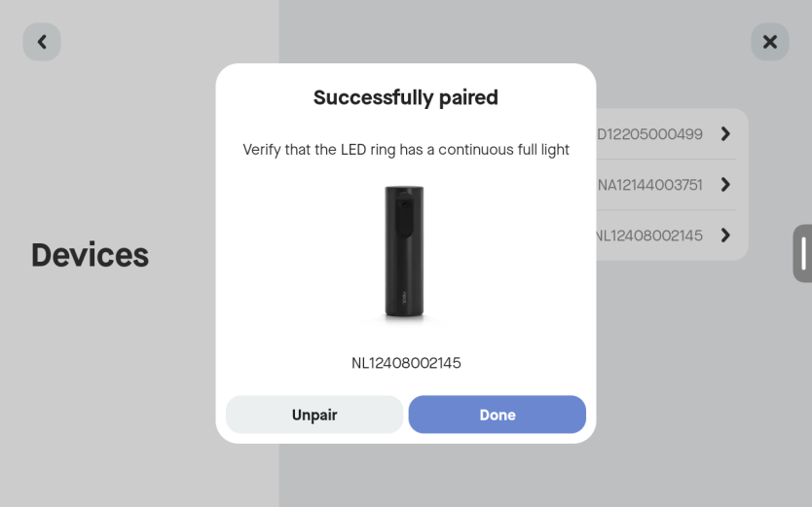Open the NA12144003751 chevron arrow
The width and height of the screenshot is (812, 507).
[x=725, y=184]
